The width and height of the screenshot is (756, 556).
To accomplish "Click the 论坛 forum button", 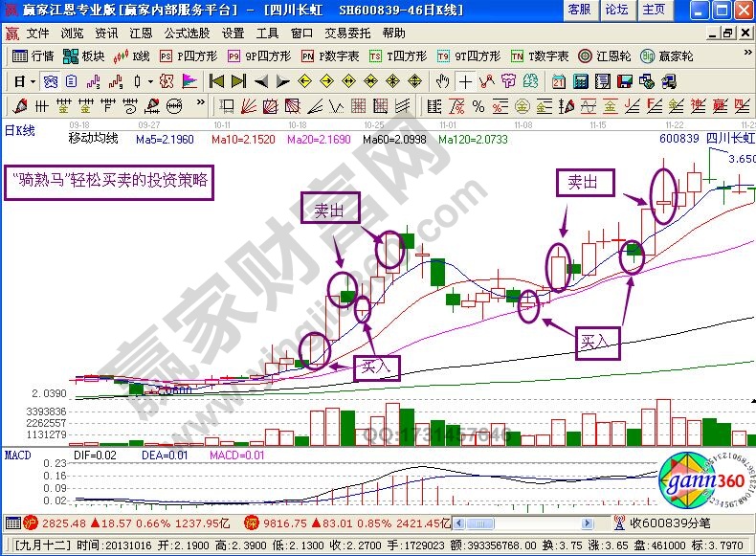I will pos(616,10).
